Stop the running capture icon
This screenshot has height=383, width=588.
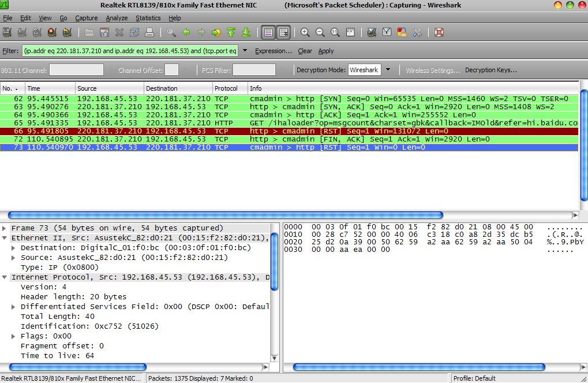[x=52, y=33]
